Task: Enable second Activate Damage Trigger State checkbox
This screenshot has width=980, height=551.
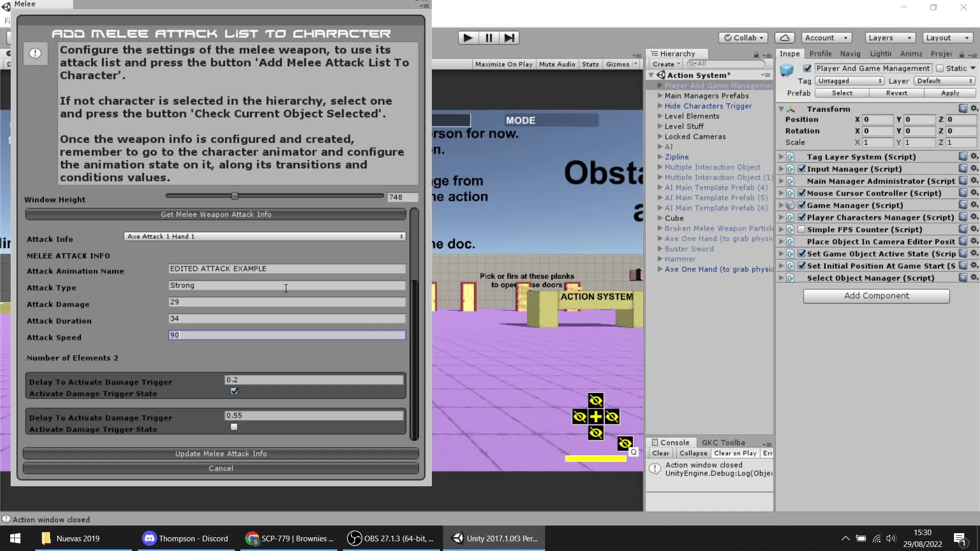Action: (x=234, y=427)
